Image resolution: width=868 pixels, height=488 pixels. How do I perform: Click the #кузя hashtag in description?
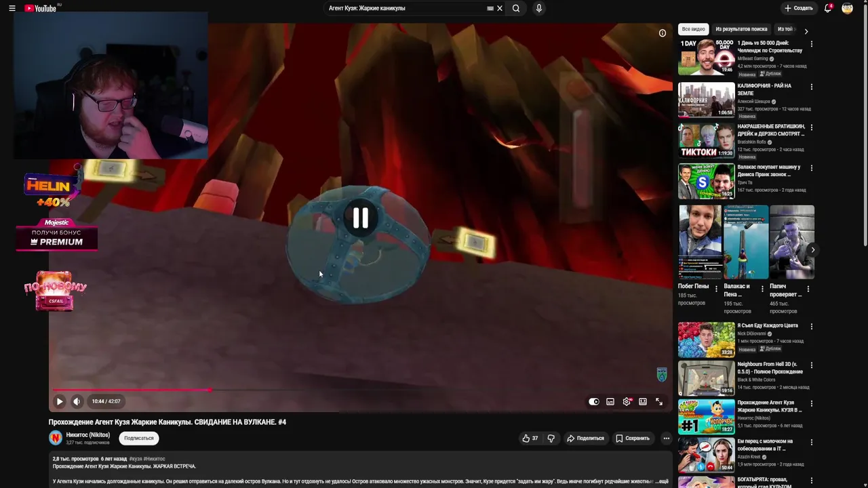(136, 459)
